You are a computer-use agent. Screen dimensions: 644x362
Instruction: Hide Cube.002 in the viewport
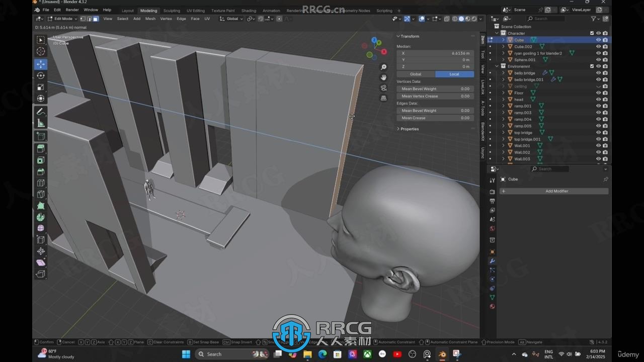point(598,46)
